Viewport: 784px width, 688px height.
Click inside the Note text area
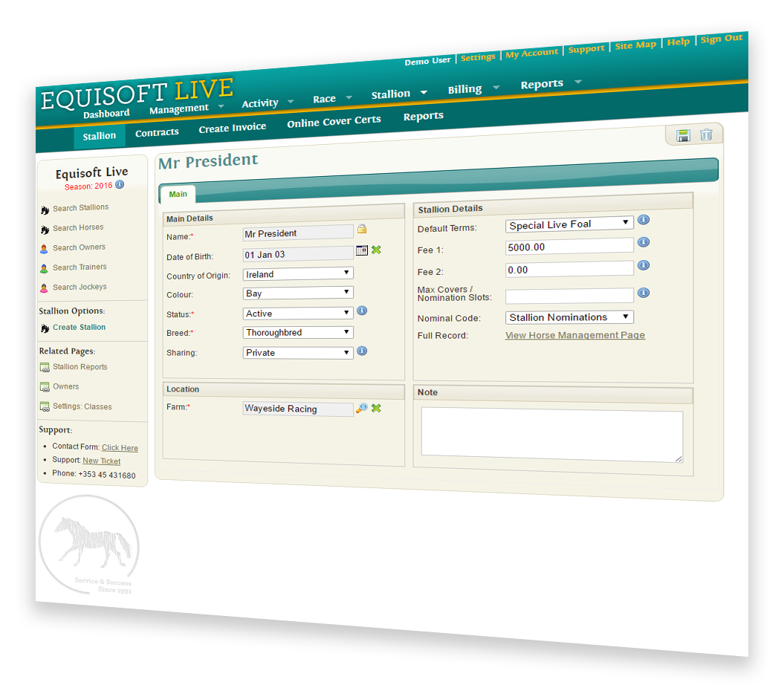(x=552, y=434)
